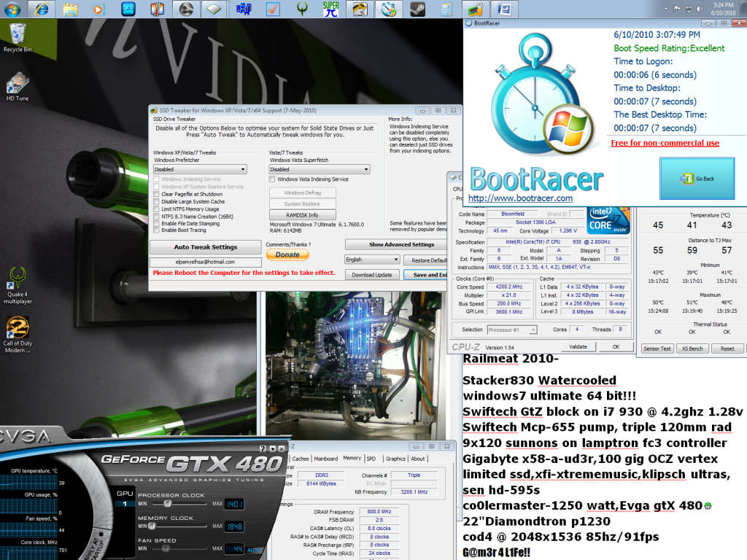
Task: Launch Quake 4 multiplayer desktop shortcut
Action: [x=18, y=285]
